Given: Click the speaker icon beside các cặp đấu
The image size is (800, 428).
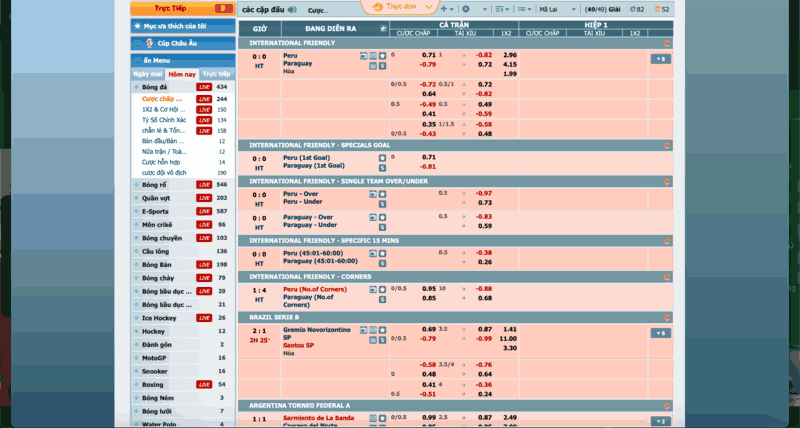Looking at the screenshot, I should click(x=293, y=9).
